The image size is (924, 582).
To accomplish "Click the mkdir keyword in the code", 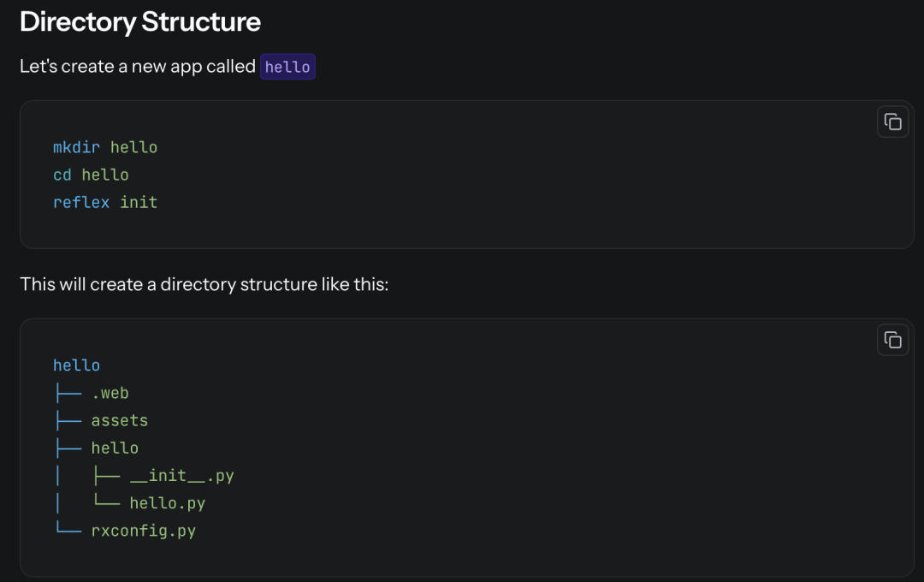I will pos(76,147).
